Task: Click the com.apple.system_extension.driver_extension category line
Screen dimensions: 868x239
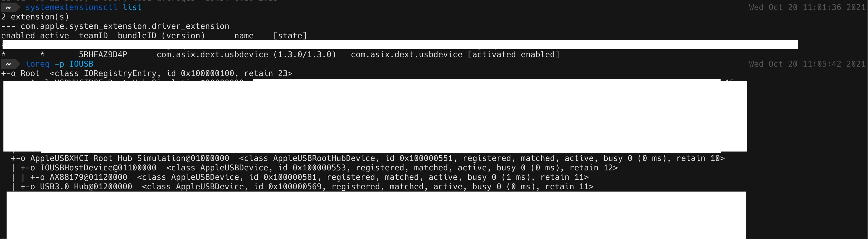Action: point(115,26)
